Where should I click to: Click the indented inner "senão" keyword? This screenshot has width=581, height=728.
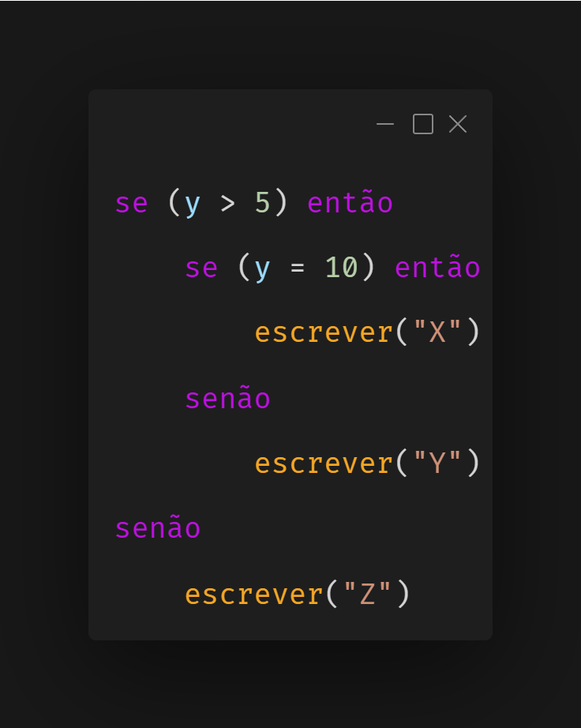(x=228, y=399)
